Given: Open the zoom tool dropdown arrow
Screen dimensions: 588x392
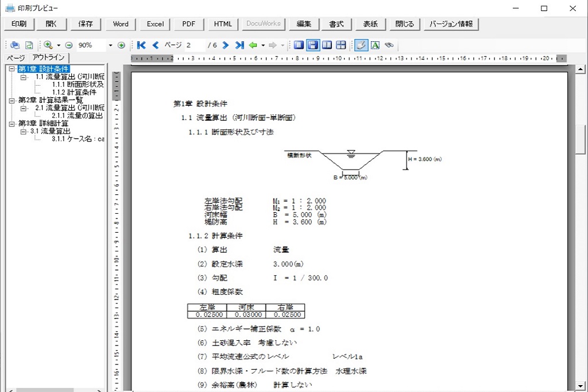Looking at the screenshot, I should tap(59, 45).
